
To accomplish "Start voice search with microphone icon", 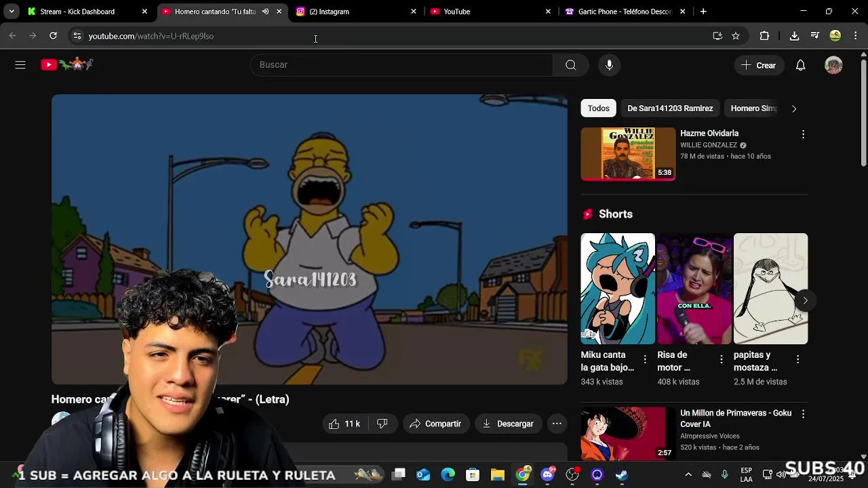I will click(x=609, y=65).
